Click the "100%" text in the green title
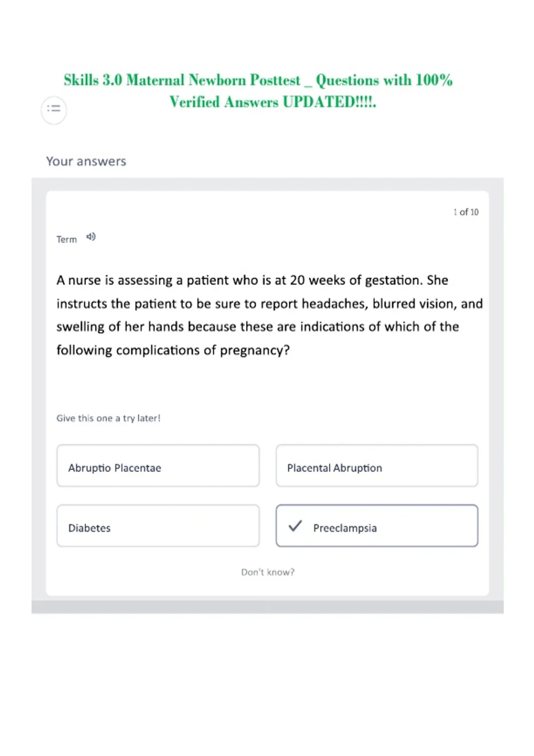Image resolution: width=534 pixels, height=756 pixels. pyautogui.click(x=434, y=80)
